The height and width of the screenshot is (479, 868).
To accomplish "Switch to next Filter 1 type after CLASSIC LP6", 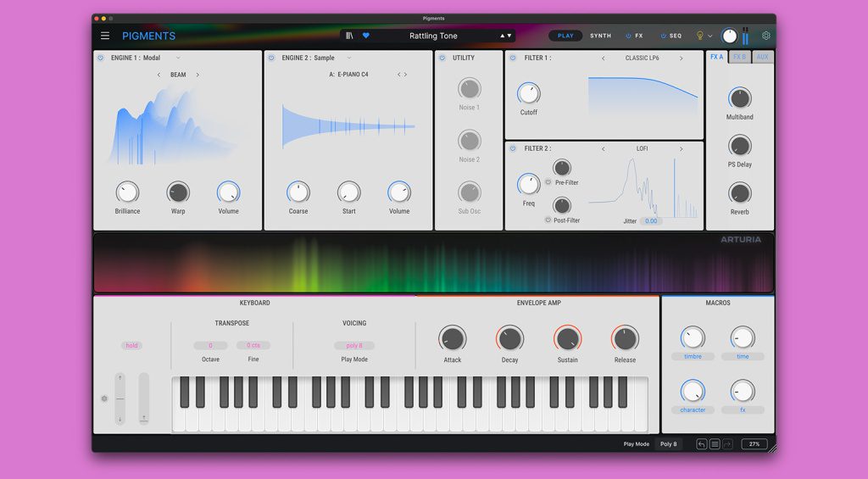I will pyautogui.click(x=681, y=58).
